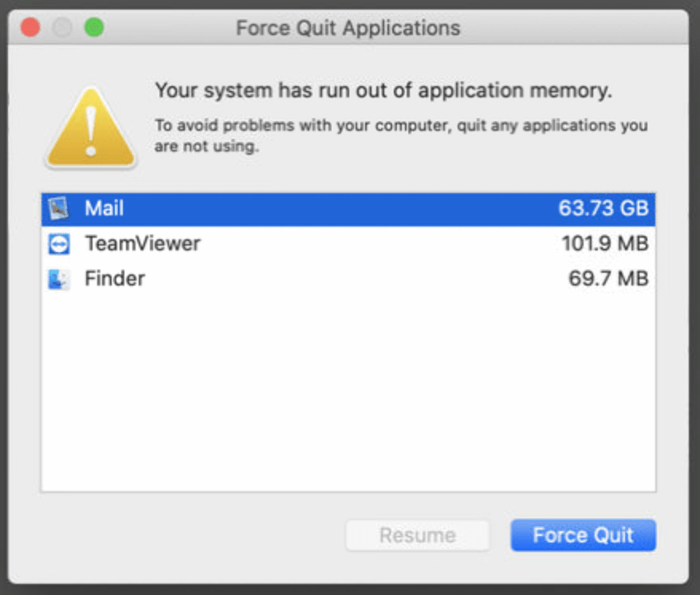Click the Force Quit Applications title text
Image resolution: width=700 pixels, height=595 pixels.
(348, 29)
